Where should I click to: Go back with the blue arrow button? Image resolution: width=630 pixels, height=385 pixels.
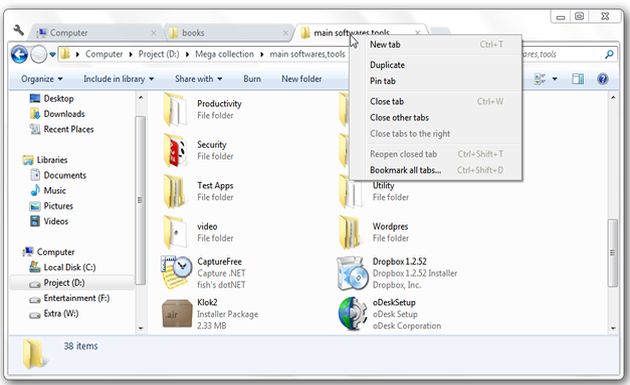click(x=19, y=54)
